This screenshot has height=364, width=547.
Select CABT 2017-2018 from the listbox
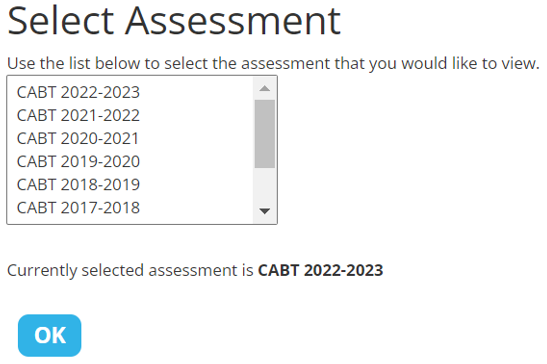click(x=130, y=208)
